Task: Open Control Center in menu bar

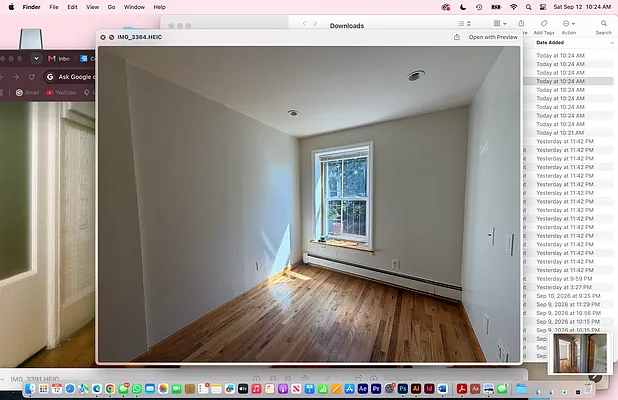Action: click(x=543, y=7)
